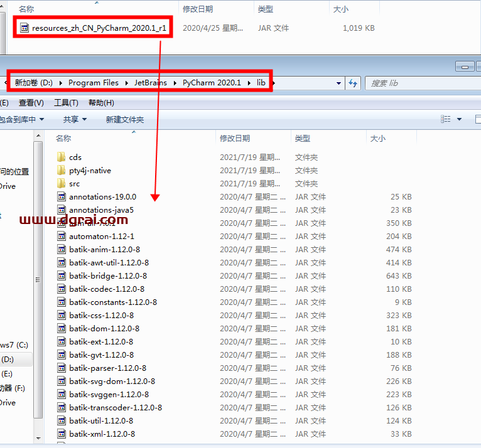Select the batik-bridge-1.12.0-8 jar icon
The height and width of the screenshot is (448, 481).
pos(62,275)
